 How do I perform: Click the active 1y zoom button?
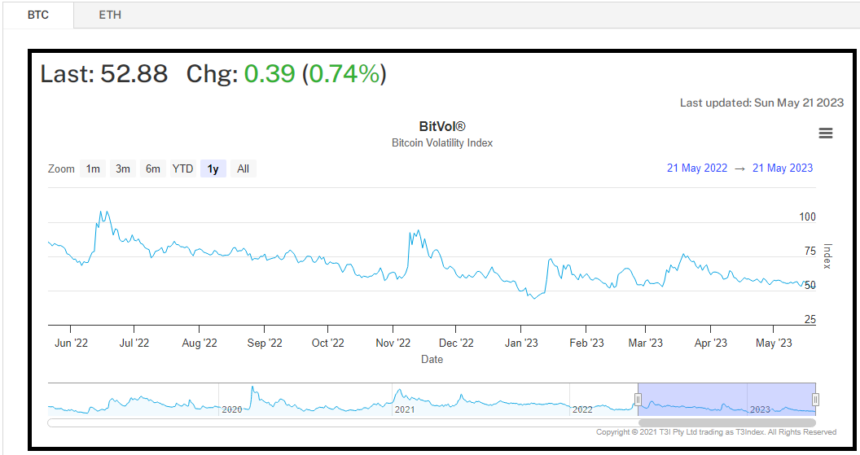click(x=213, y=169)
